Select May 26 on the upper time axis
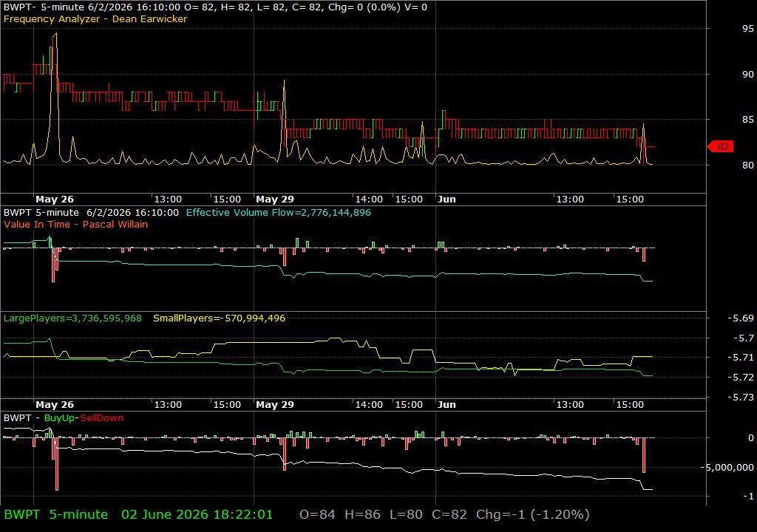The image size is (757, 532). point(55,199)
